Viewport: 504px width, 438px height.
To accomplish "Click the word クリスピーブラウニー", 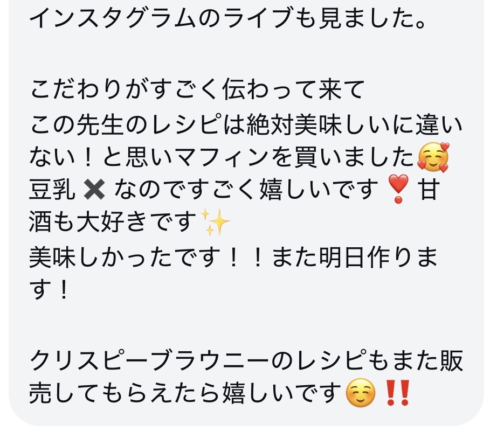I will (x=149, y=360).
